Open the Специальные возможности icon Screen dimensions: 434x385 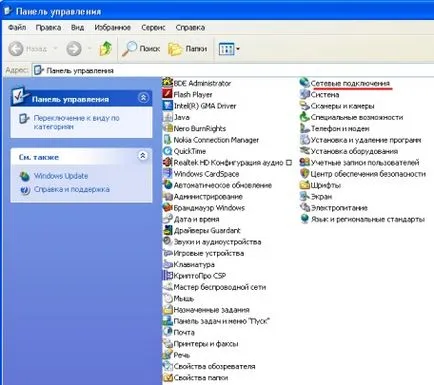[304, 117]
